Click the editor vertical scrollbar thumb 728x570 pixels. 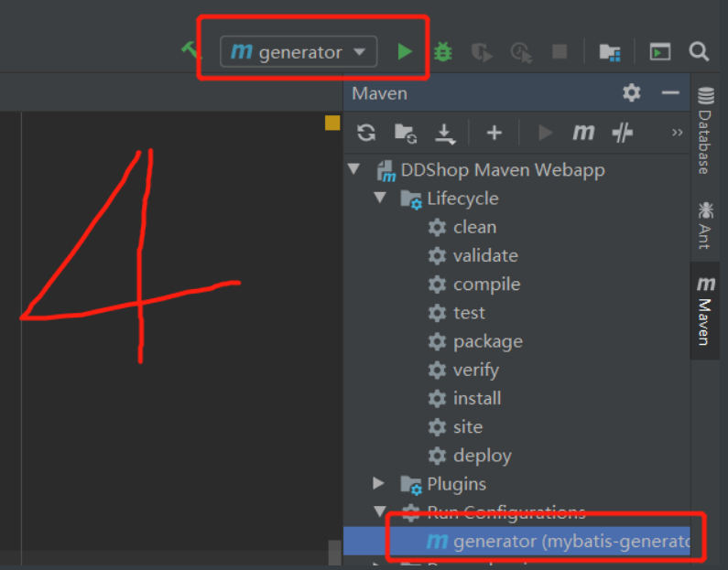pos(335,553)
